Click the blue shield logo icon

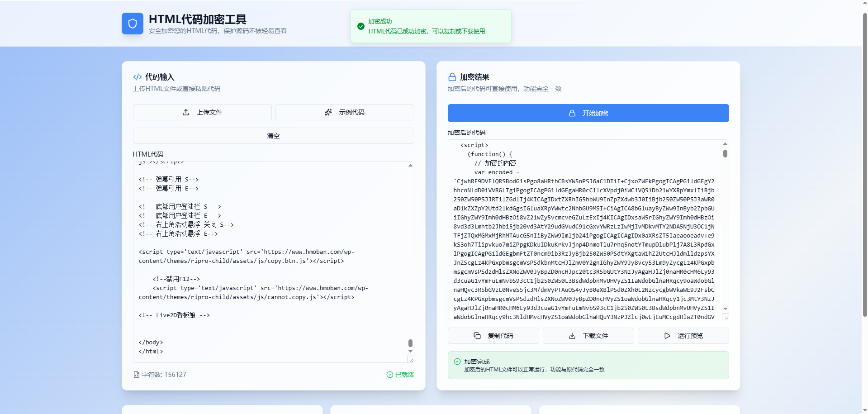(132, 24)
